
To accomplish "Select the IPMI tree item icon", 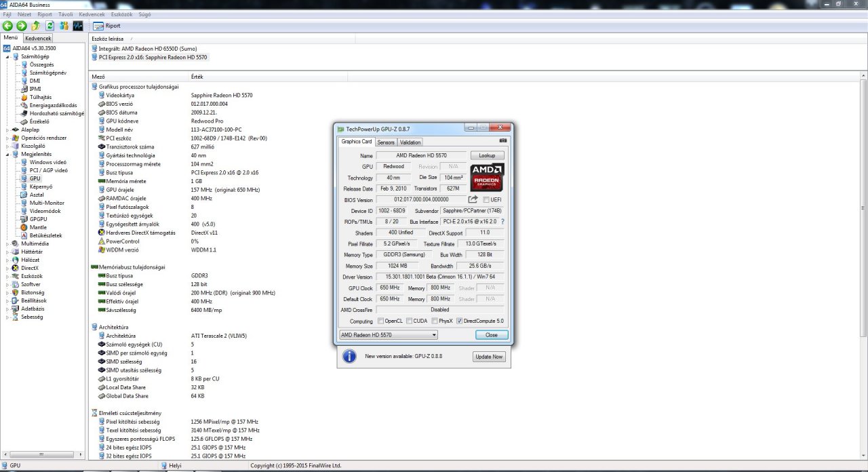I will (24, 89).
